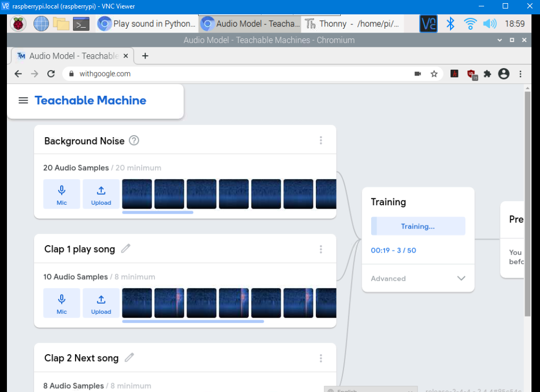Open the VNC server tray icon
540x392 pixels.
428,24
